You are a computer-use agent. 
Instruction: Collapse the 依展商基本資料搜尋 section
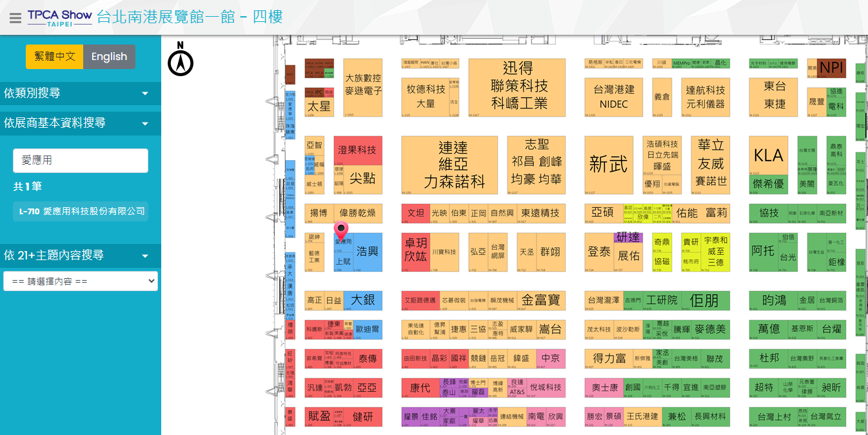coord(81,123)
